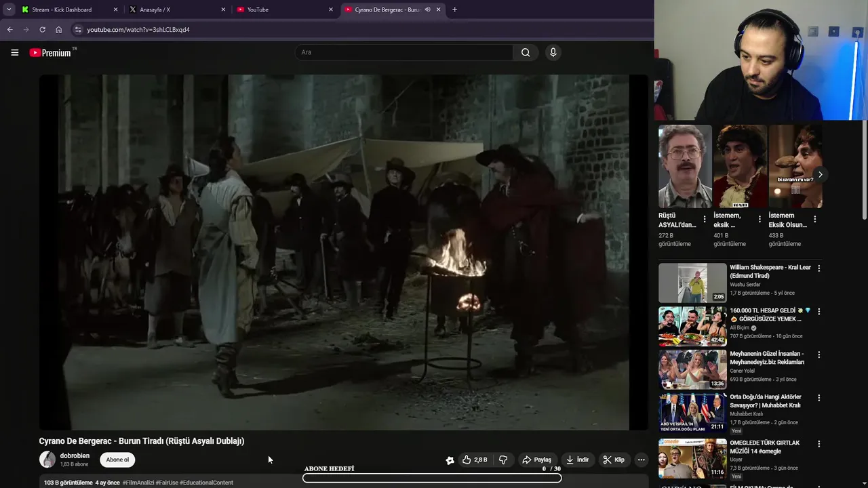Click the video title text
This screenshot has width=868, height=488.
[x=142, y=441]
